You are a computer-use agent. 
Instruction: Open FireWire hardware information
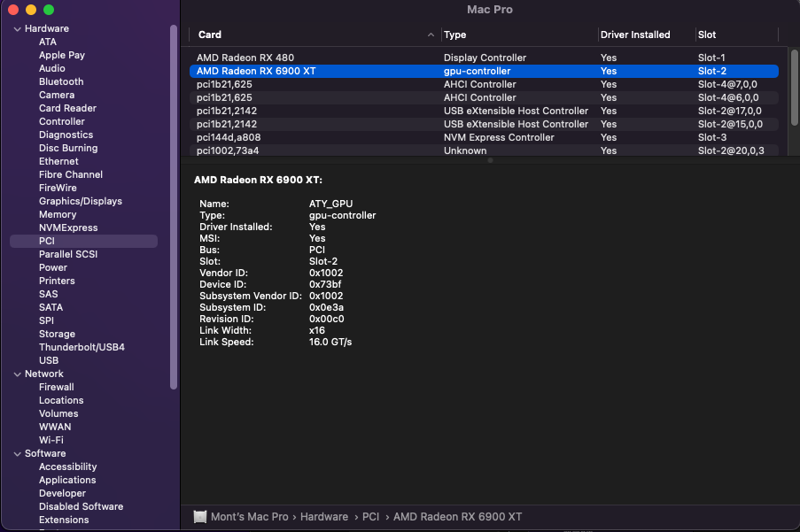coord(58,188)
